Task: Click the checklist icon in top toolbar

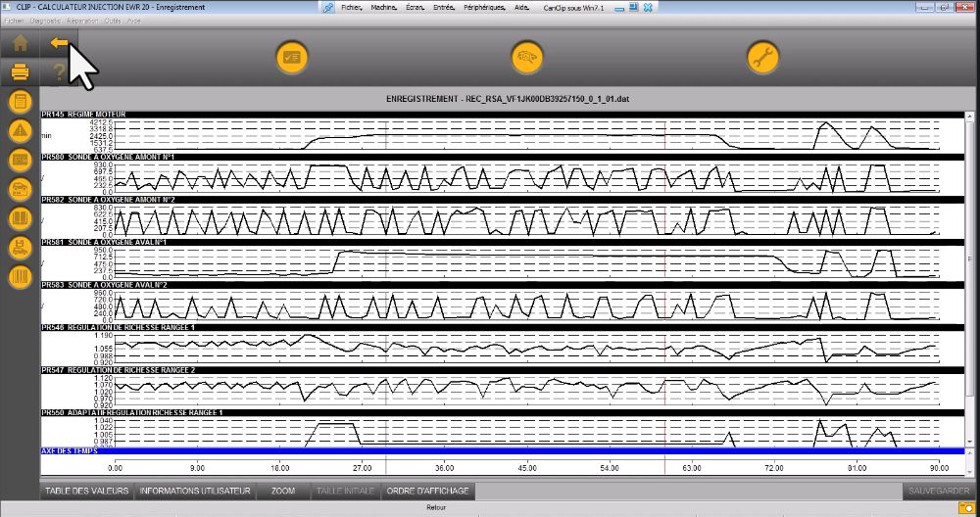Action: (x=292, y=58)
